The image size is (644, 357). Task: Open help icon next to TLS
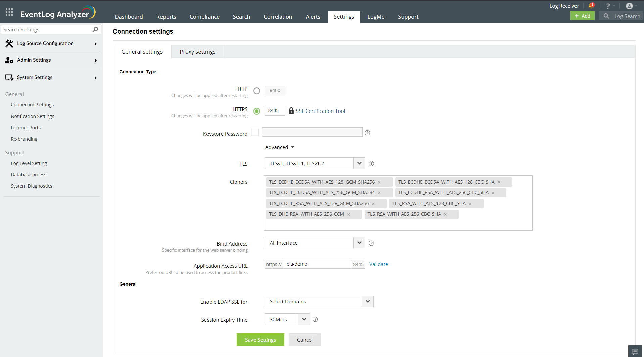point(371,163)
